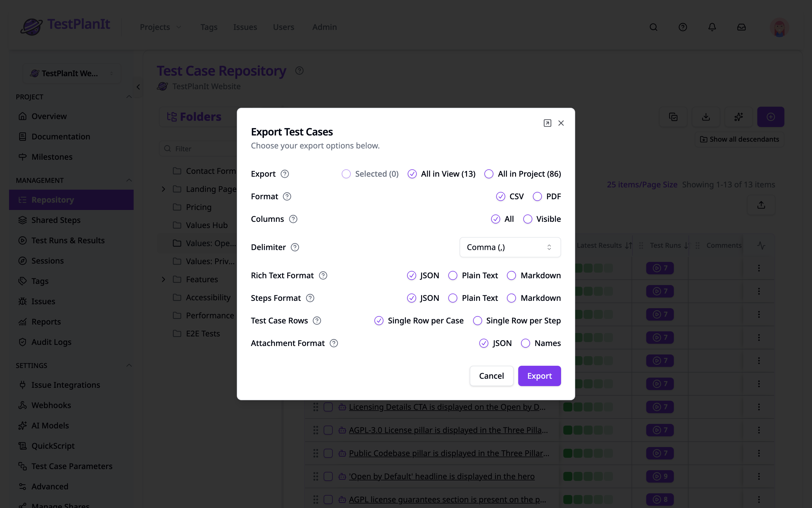812x508 pixels.
Task: Click the help icon next to Format label
Action: (287, 196)
